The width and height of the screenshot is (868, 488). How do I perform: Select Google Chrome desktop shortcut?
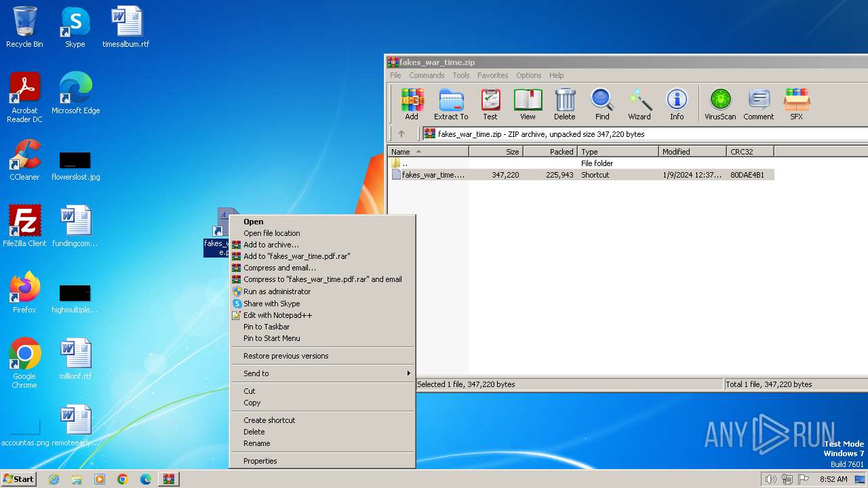24,363
